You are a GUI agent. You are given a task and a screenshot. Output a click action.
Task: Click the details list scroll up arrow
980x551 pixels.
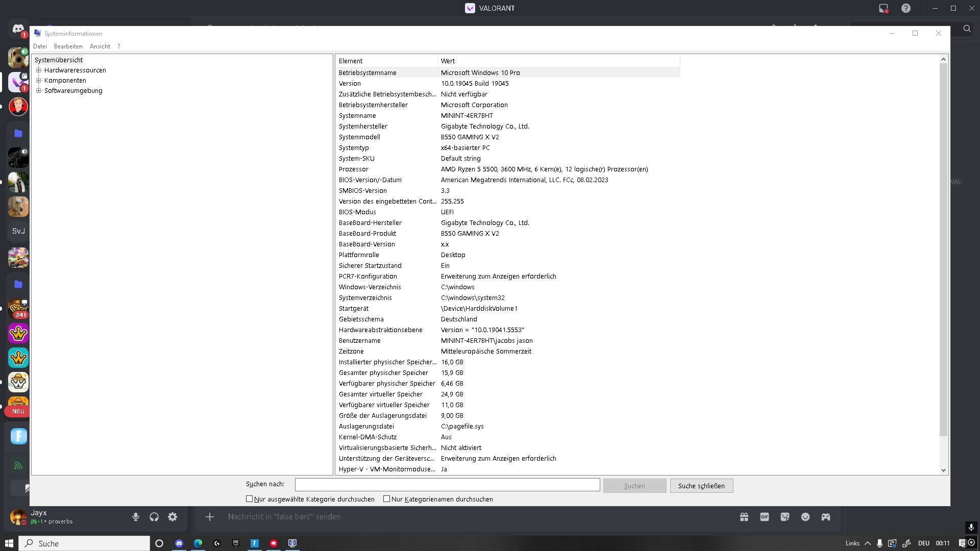pyautogui.click(x=943, y=60)
